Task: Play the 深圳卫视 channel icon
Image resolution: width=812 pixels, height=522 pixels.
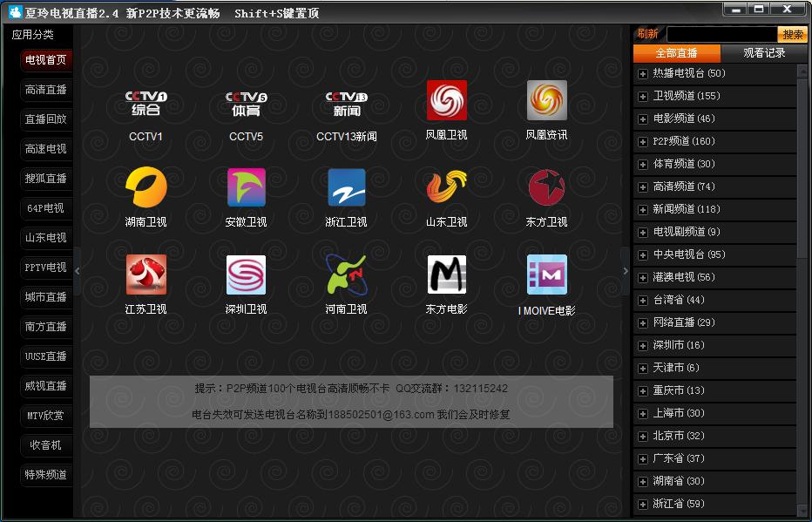Action: 246,275
